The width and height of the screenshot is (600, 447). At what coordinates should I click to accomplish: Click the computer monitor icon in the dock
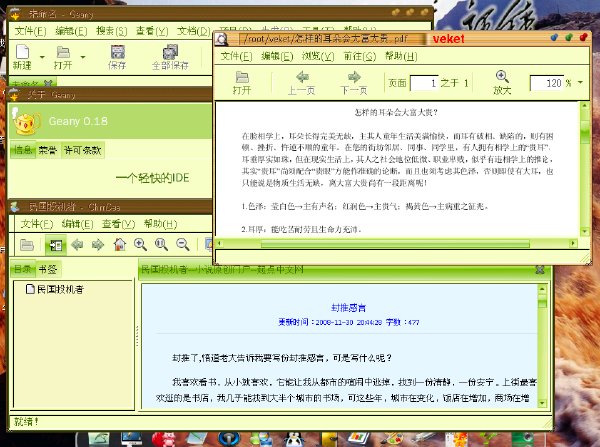(131, 440)
